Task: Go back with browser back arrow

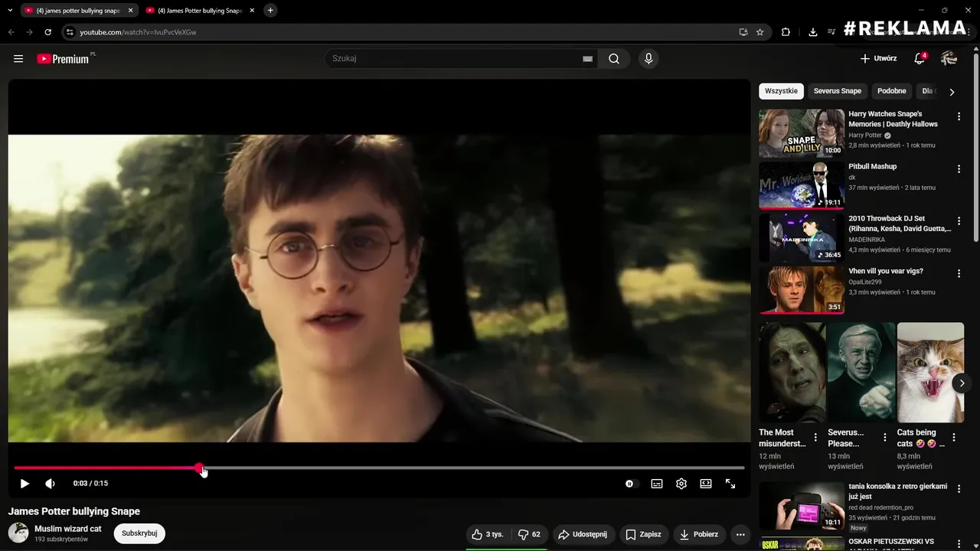Action: [11, 32]
